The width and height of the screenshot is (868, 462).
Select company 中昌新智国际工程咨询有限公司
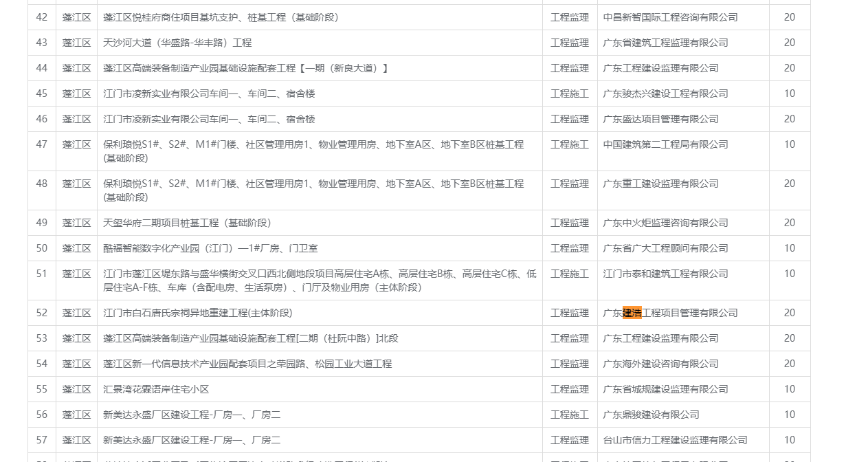click(x=670, y=17)
